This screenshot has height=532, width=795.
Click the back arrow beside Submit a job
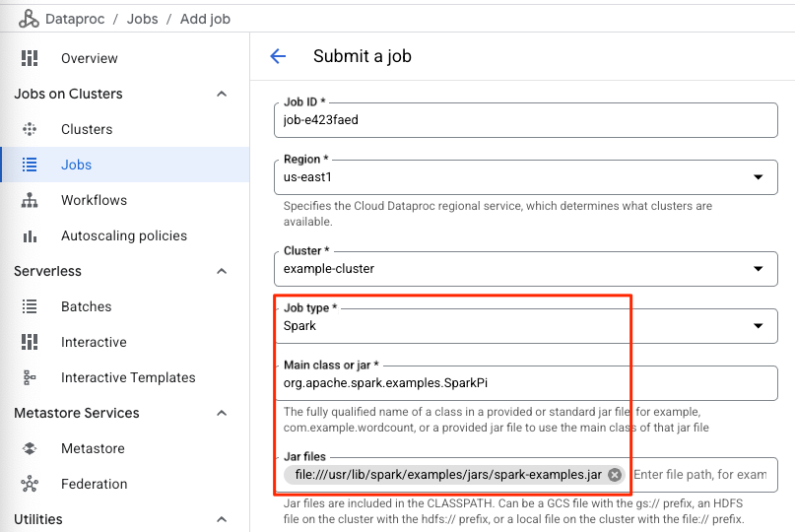(278, 56)
